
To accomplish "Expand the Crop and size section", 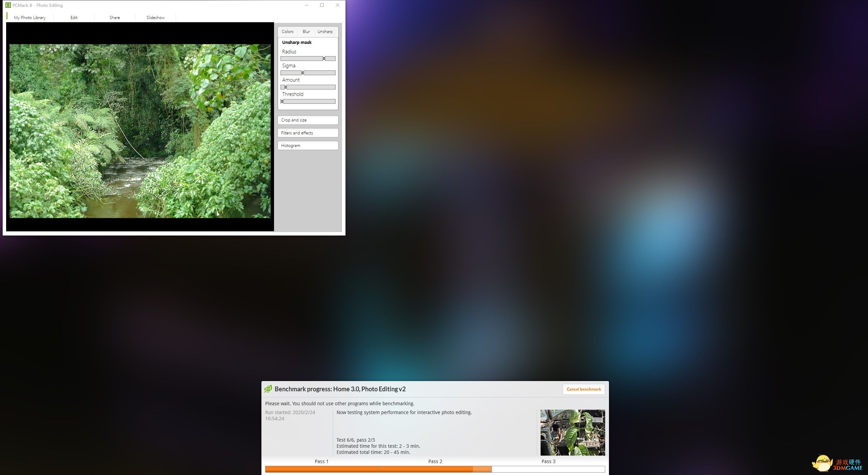I will [x=308, y=120].
